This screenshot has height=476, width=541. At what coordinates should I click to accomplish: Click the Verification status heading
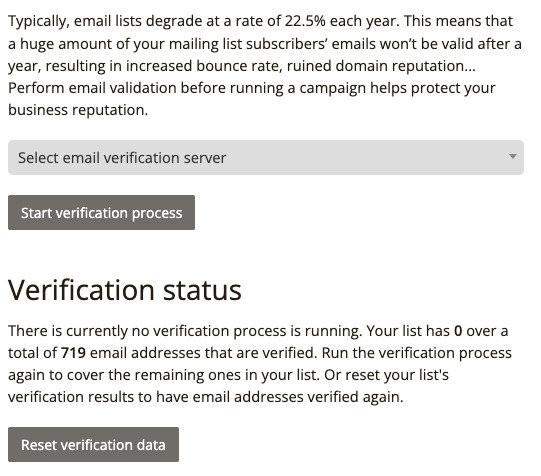pyautogui.click(x=125, y=290)
